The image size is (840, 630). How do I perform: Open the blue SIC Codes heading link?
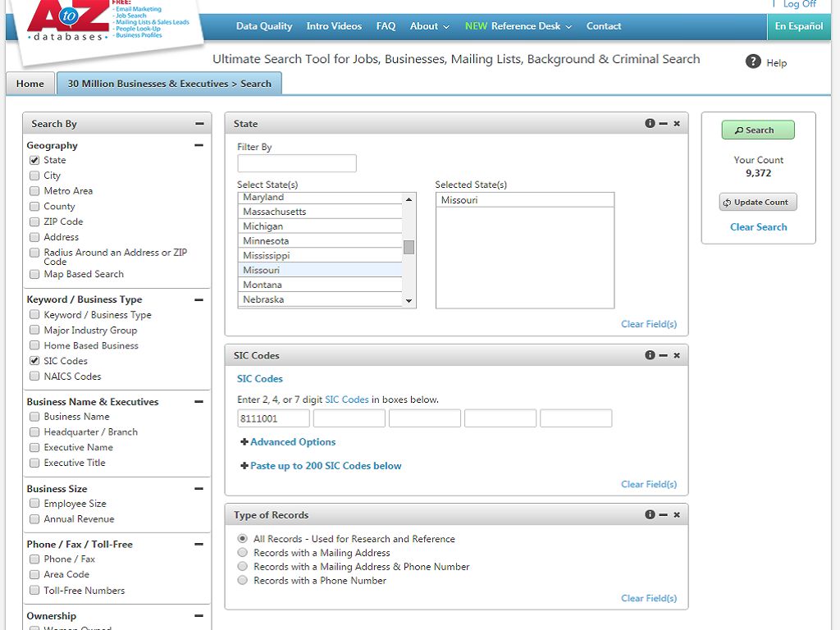point(260,379)
